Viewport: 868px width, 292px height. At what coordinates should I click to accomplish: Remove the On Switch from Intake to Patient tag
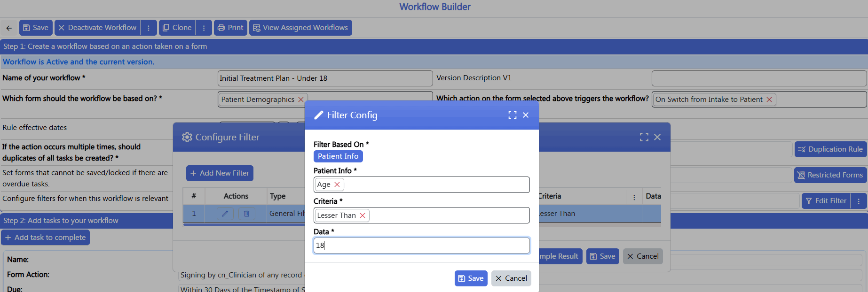click(x=769, y=100)
